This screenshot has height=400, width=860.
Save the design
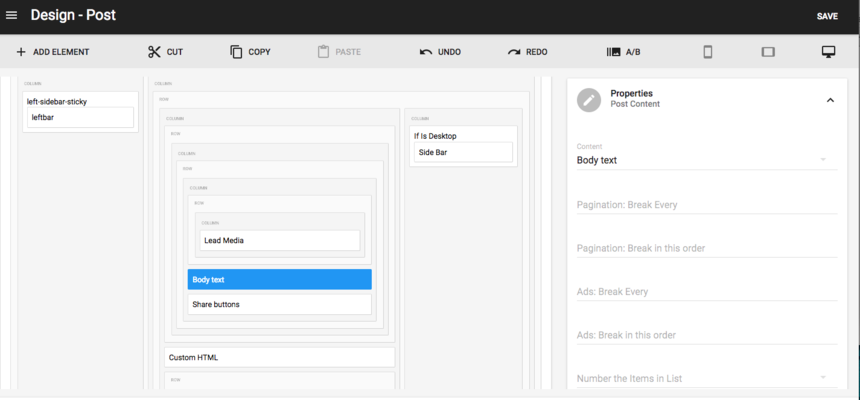point(827,16)
